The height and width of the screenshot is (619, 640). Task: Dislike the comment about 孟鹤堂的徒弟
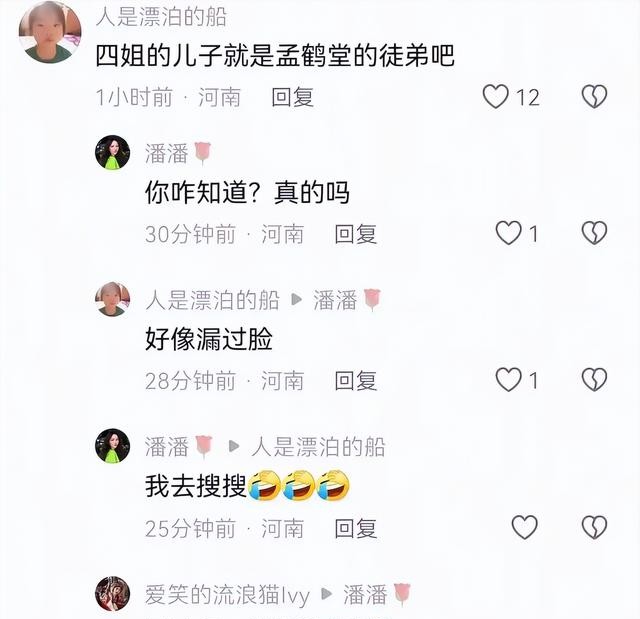(x=594, y=96)
